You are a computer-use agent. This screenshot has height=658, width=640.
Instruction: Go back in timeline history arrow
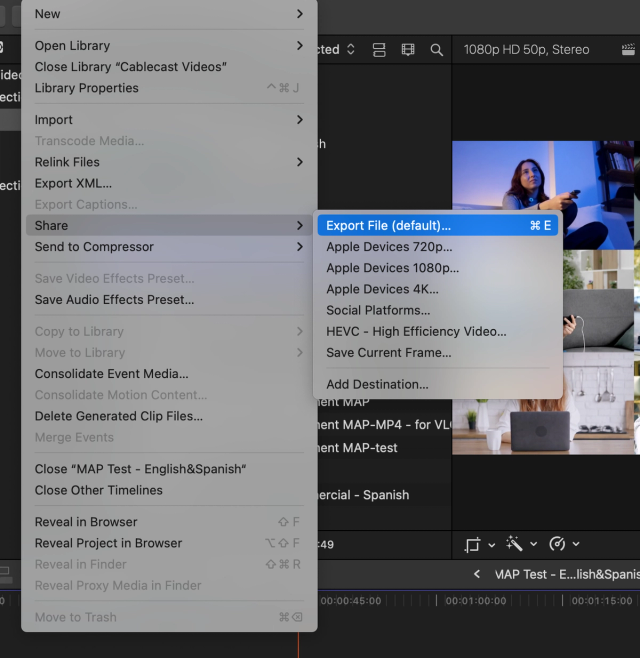click(x=477, y=574)
